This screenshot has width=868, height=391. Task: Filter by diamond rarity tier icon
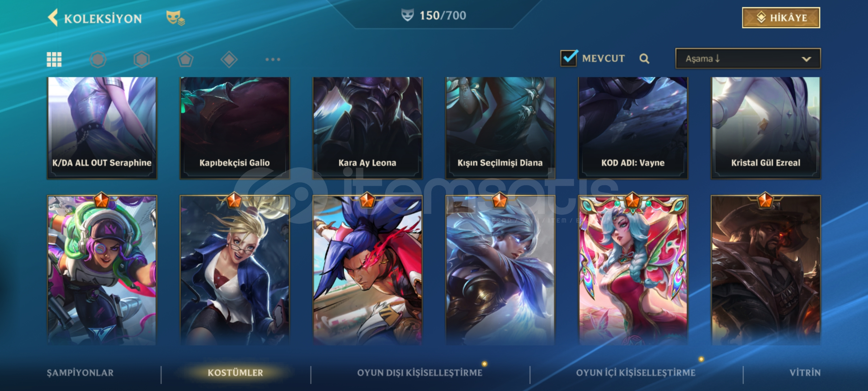(x=229, y=59)
